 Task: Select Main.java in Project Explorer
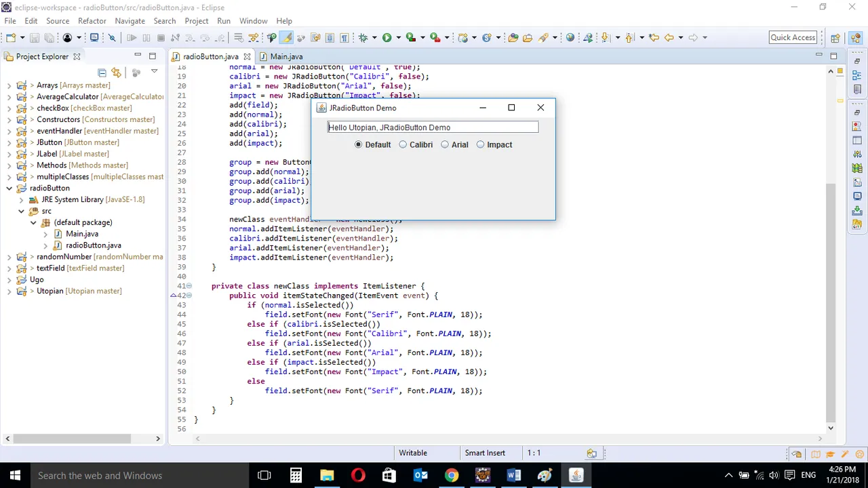tap(82, 234)
